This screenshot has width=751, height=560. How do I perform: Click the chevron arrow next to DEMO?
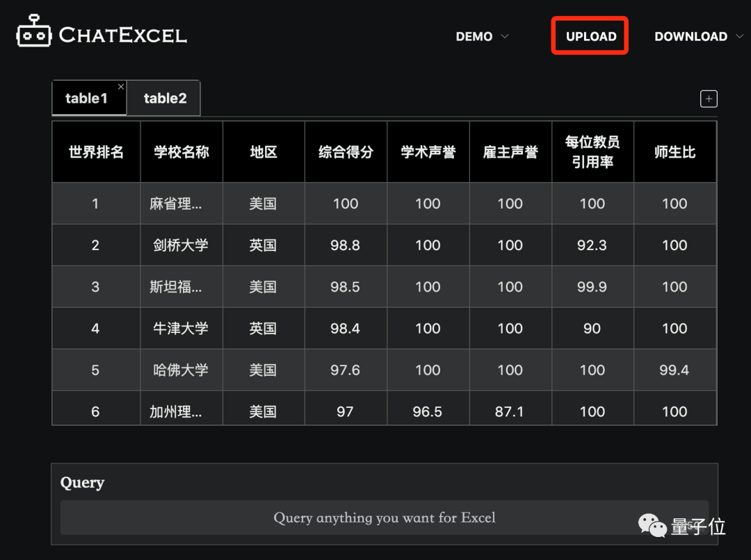click(504, 37)
